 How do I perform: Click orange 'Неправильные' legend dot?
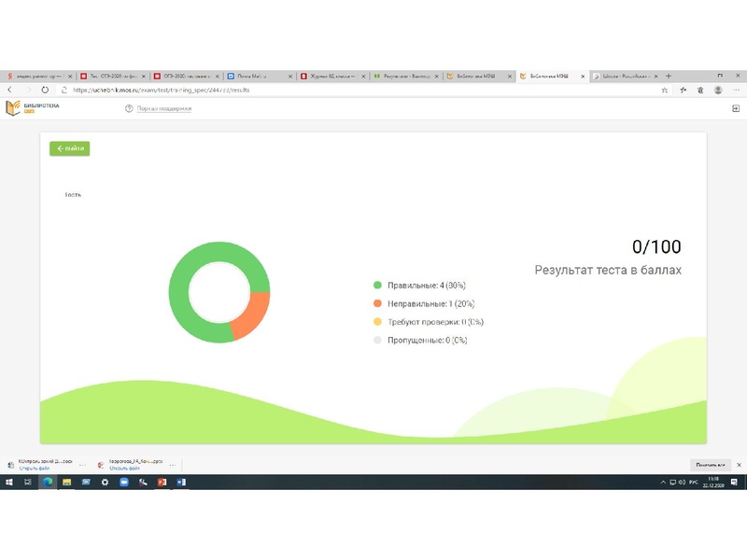[x=377, y=303]
